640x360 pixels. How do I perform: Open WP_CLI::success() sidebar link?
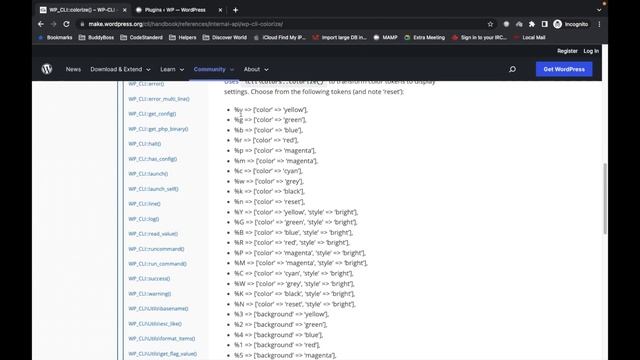(x=149, y=279)
